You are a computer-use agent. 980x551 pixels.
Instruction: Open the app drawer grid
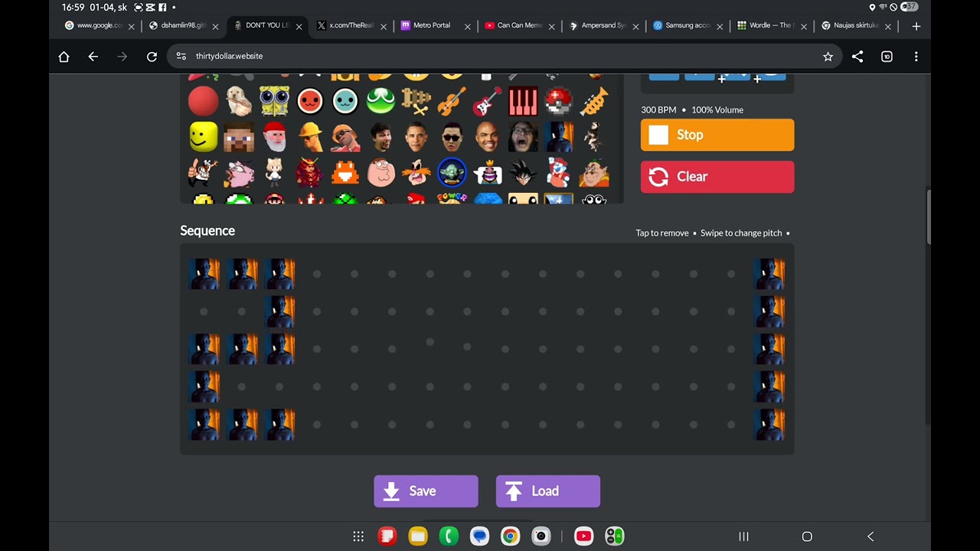pos(358,536)
